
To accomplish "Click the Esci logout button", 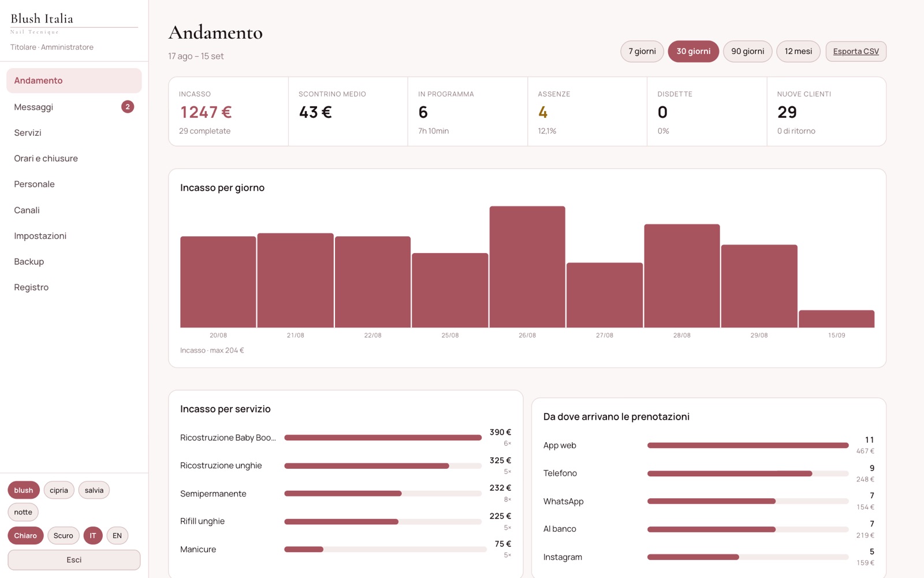I will 74,560.
